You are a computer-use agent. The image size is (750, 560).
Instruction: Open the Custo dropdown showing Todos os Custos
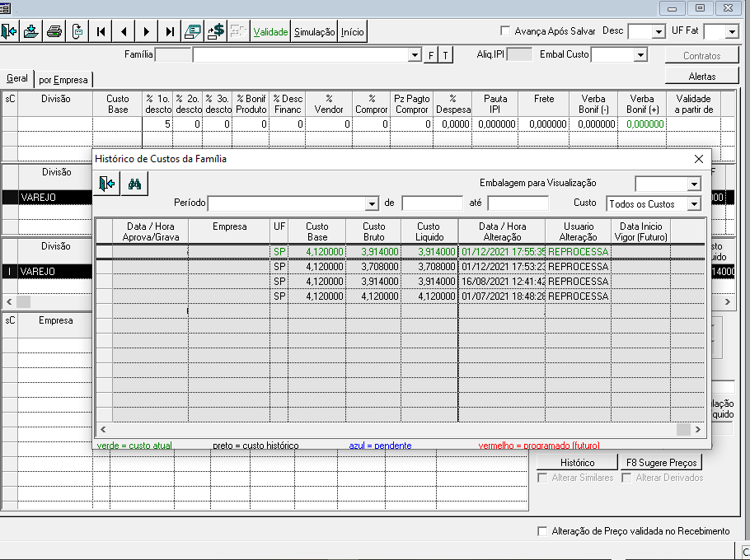[694, 203]
